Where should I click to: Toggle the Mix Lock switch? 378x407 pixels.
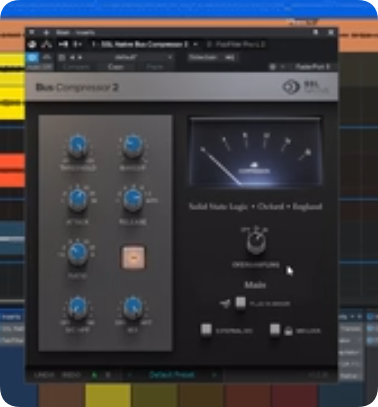click(x=275, y=330)
